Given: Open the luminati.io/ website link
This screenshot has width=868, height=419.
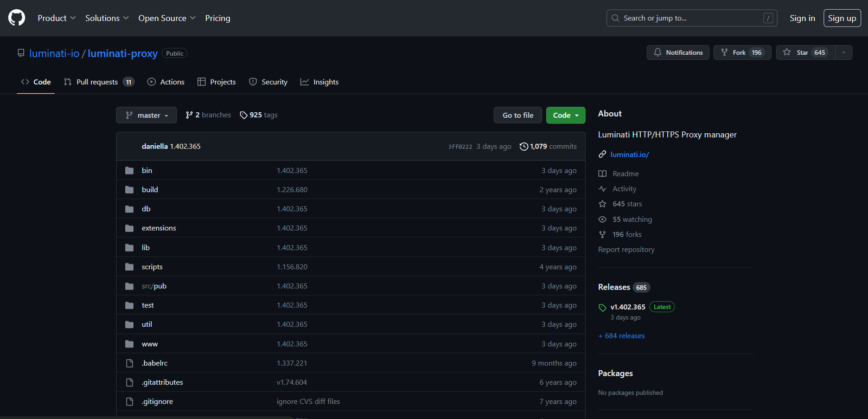Looking at the screenshot, I should (630, 154).
